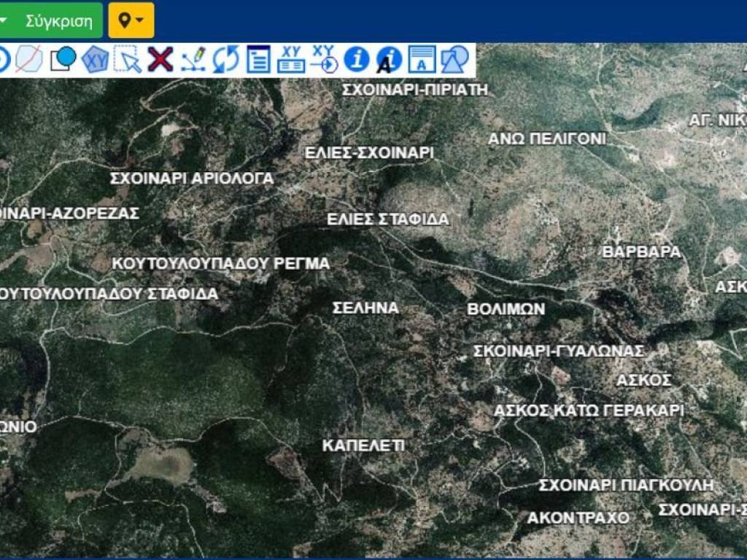Image resolution: width=747 pixels, height=560 pixels.
Task: Click the XY polygon coordinates tool
Action: pos(95,59)
